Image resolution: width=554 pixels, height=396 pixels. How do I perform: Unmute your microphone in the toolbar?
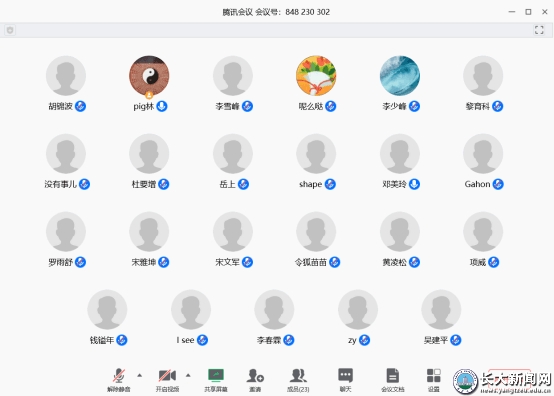(119, 379)
